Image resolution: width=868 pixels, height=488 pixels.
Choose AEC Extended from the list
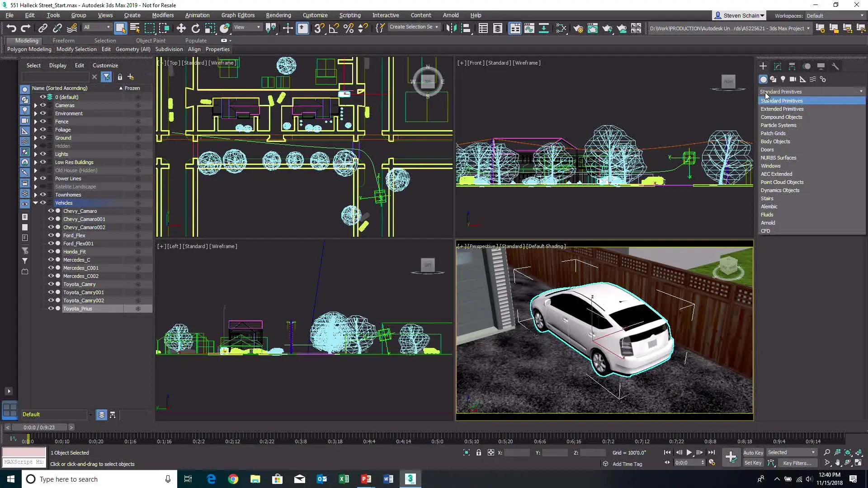811,174
